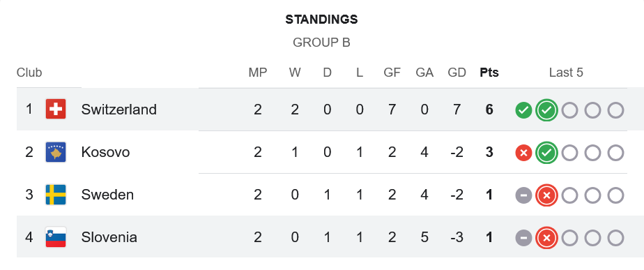Click Switzerland's first green win icon

point(523,110)
